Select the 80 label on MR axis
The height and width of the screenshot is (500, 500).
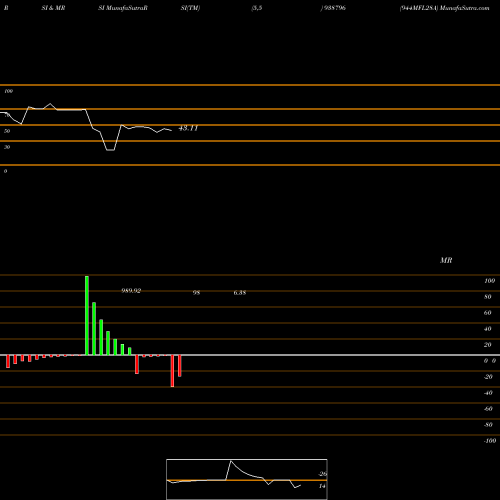coord(488,297)
